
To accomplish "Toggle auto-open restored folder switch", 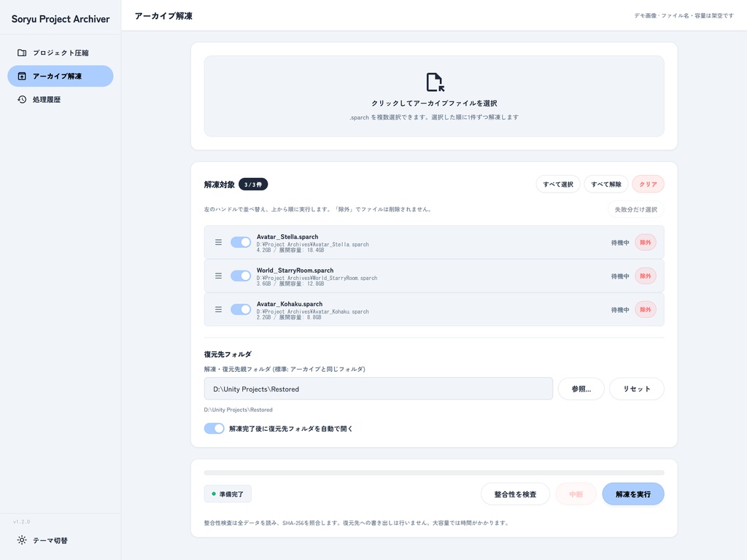I will (214, 429).
